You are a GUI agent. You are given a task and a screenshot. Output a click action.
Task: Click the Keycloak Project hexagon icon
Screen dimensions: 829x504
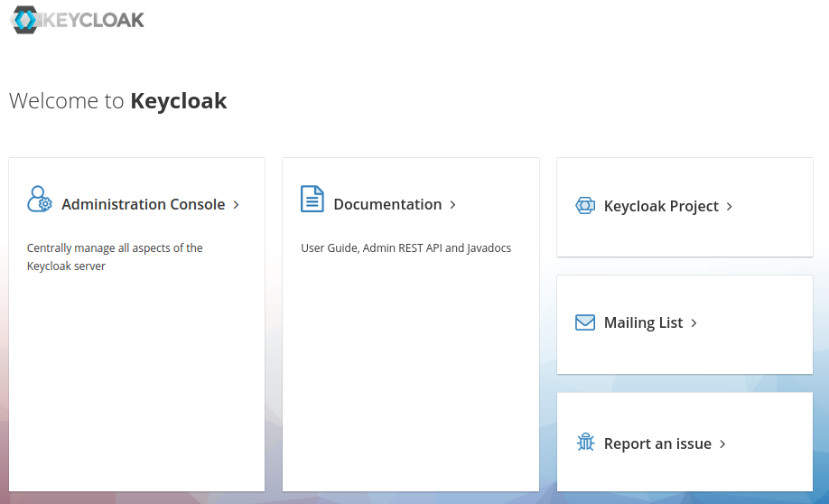click(x=585, y=205)
